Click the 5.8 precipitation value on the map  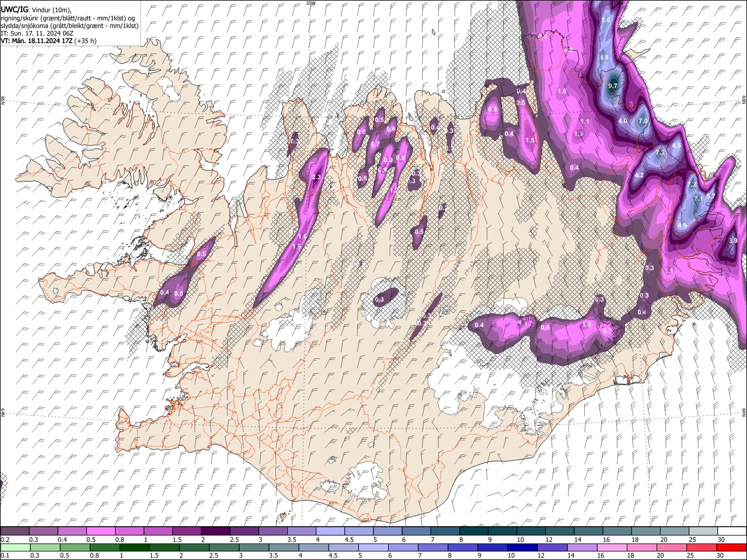[x=604, y=57]
